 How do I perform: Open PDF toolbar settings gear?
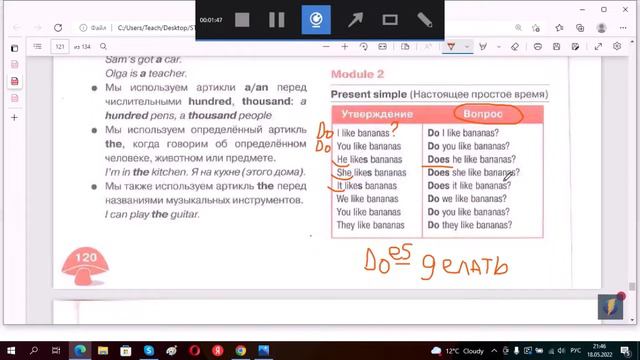(617, 47)
